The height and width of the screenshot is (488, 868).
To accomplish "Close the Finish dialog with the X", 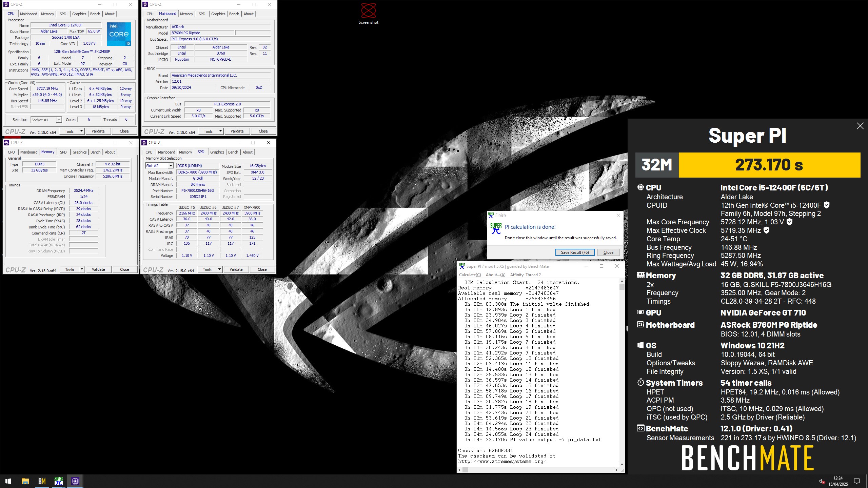I will (618, 215).
